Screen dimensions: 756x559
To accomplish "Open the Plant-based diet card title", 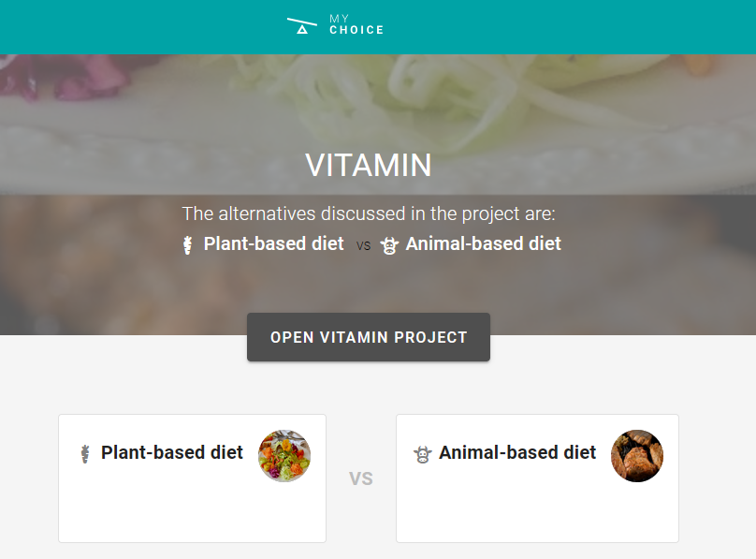I will [x=172, y=453].
